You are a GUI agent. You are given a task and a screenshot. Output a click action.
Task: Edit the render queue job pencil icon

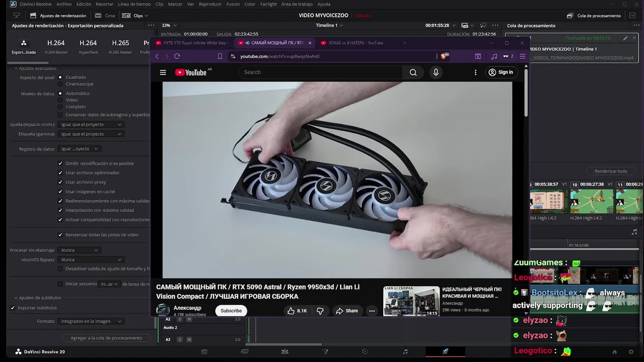[x=625, y=38]
